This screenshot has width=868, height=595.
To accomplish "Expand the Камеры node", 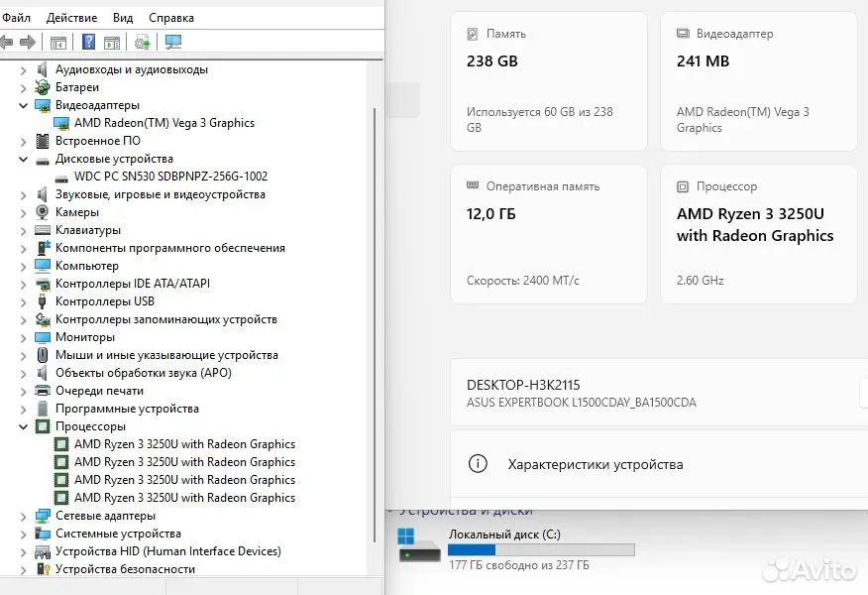I will (x=23, y=213).
